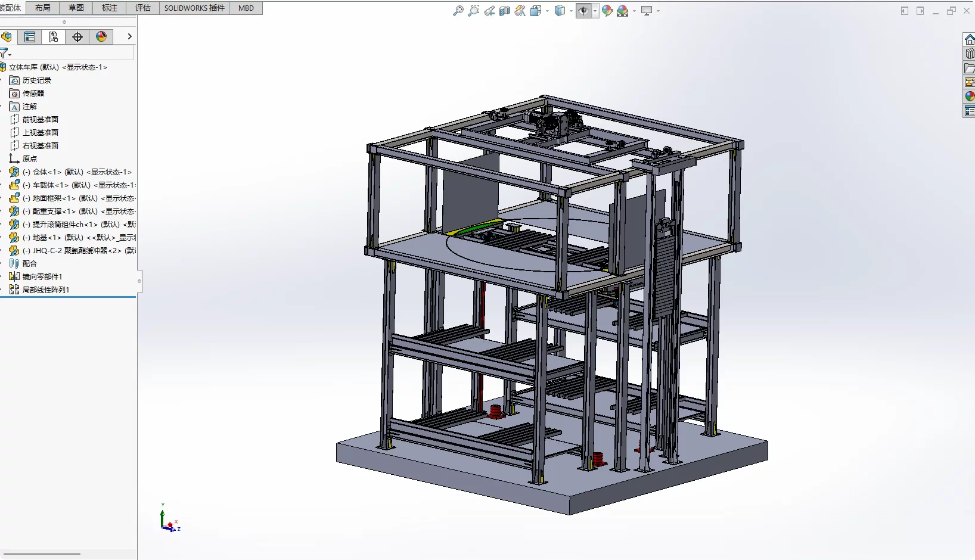Open the Edit Appearance tool
This screenshot has height=560, width=975.
[607, 11]
